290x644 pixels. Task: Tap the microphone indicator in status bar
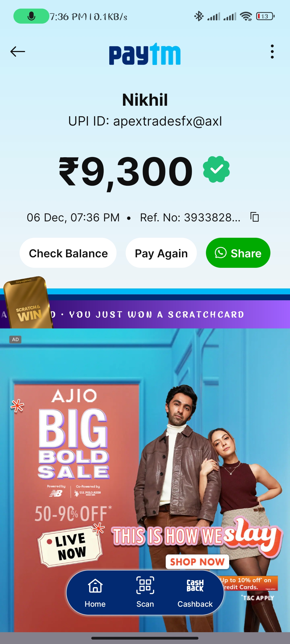31,16
